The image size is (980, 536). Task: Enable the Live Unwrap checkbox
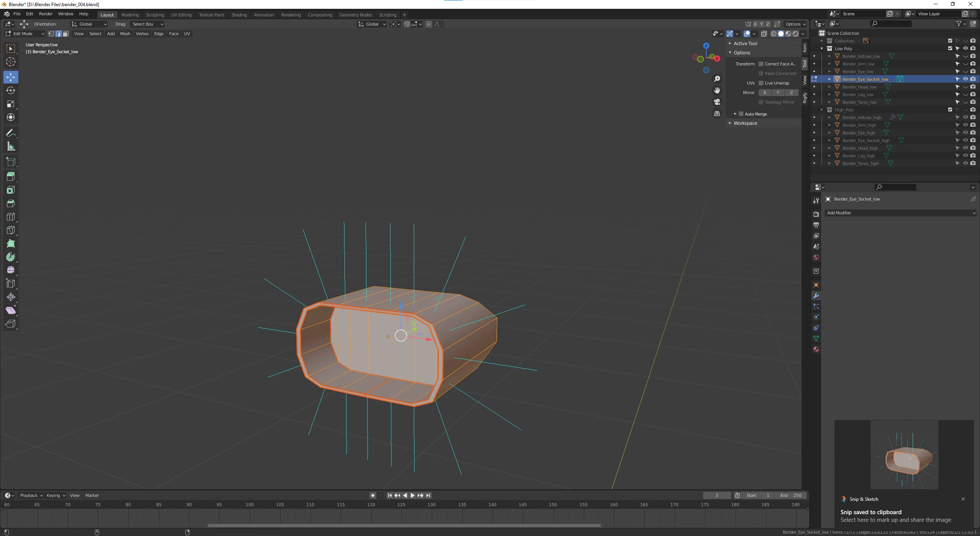pos(761,83)
